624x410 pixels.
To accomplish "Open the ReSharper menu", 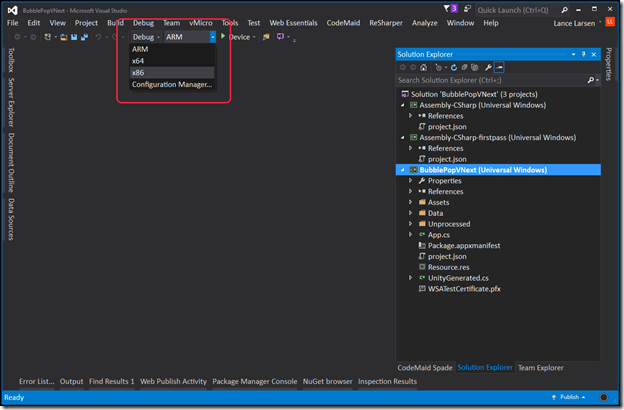I will (386, 23).
